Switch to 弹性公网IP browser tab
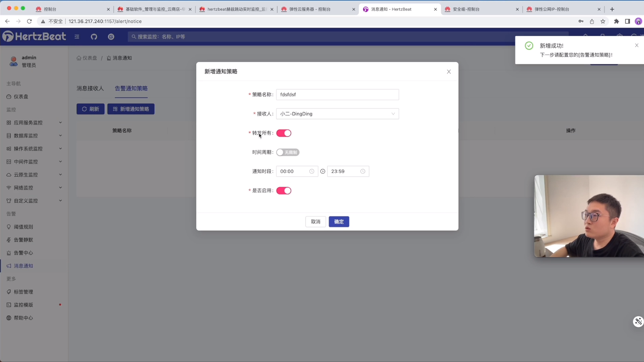 click(x=563, y=9)
